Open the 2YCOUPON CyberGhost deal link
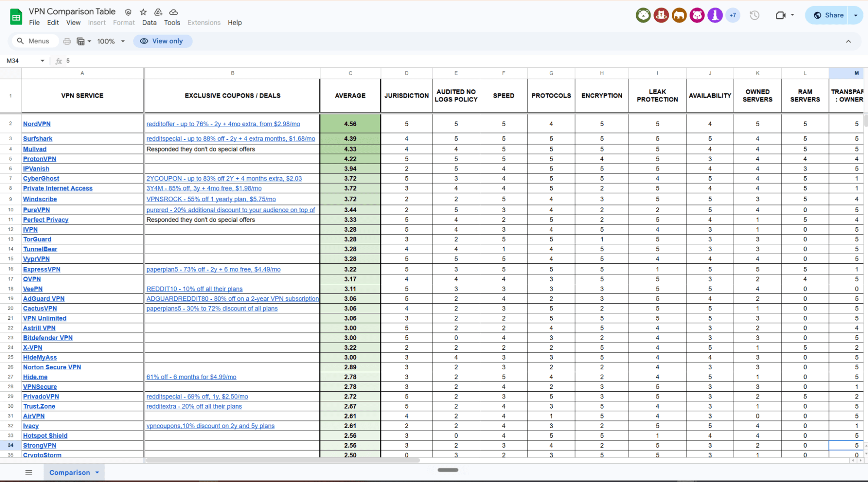 click(224, 179)
